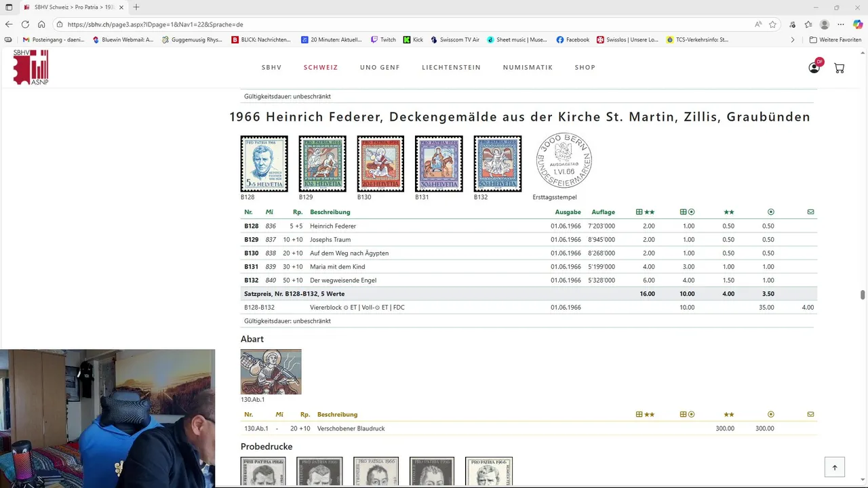
Task: Open the browser home icon
Action: coord(41,24)
